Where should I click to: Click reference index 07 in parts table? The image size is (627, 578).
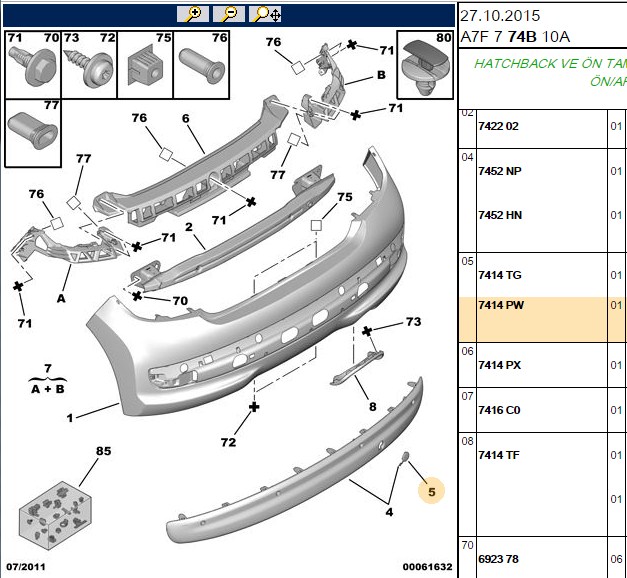tap(467, 396)
